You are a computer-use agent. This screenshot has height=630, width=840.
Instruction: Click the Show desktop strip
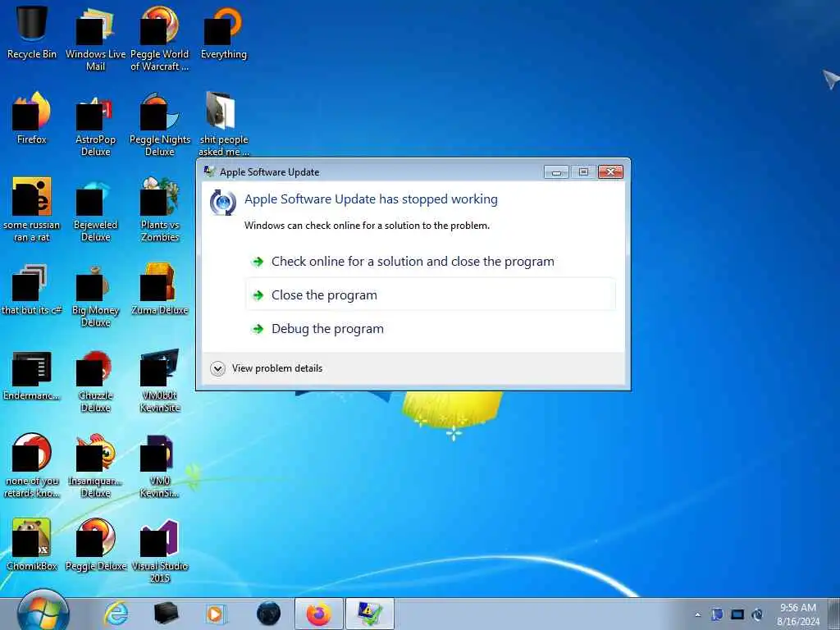(x=833, y=614)
